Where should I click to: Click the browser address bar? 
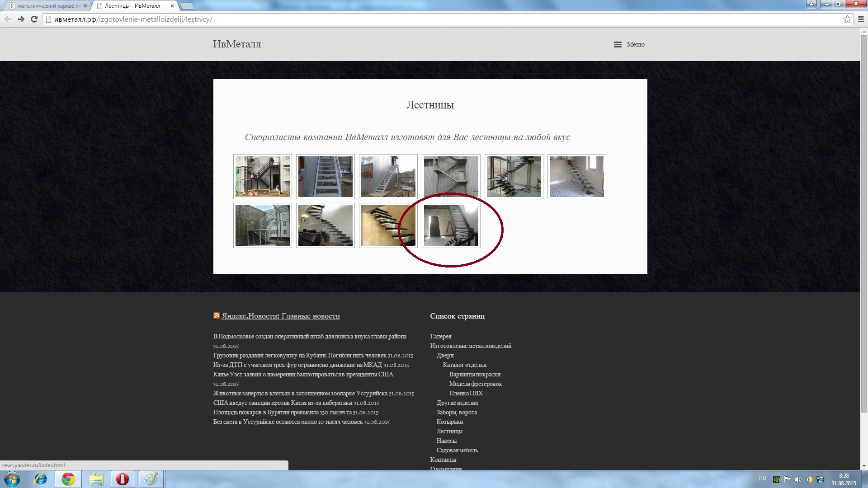443,19
